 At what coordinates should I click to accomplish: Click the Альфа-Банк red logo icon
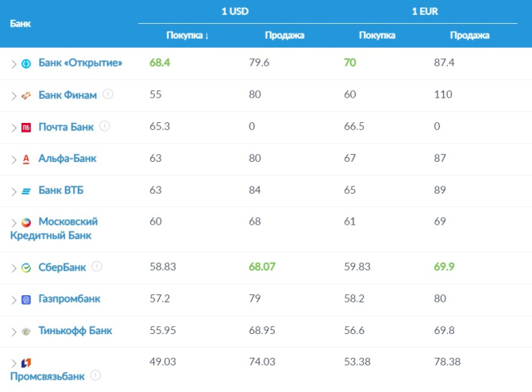click(25, 159)
